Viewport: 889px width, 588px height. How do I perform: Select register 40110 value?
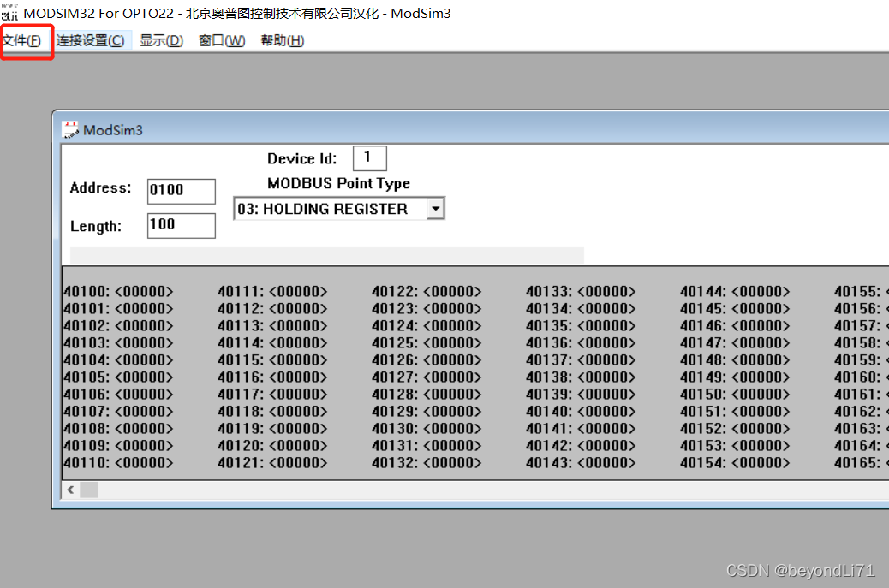(144, 463)
